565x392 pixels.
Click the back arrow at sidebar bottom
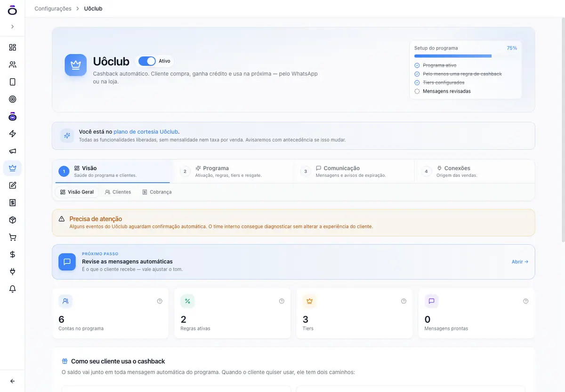13,381
